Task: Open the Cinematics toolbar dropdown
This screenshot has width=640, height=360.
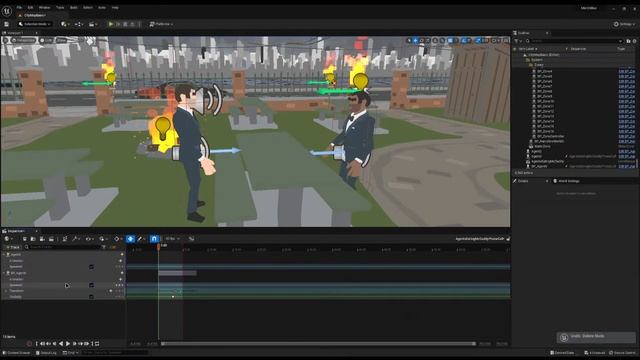Action: coord(93,24)
